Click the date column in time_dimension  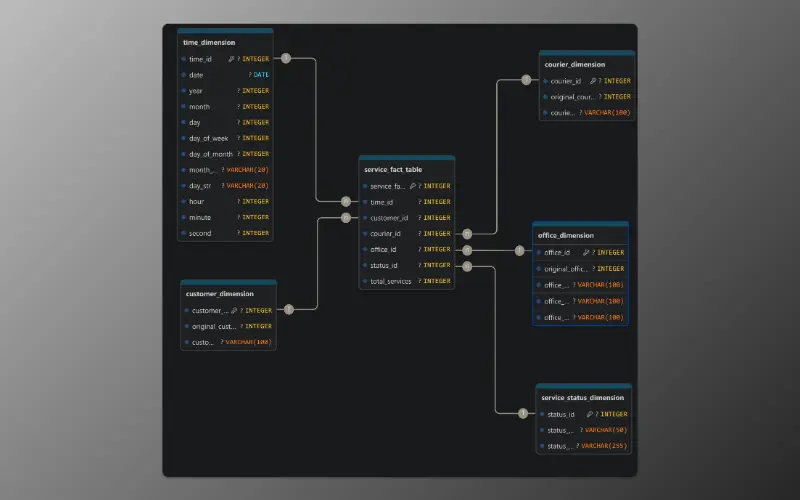point(225,75)
